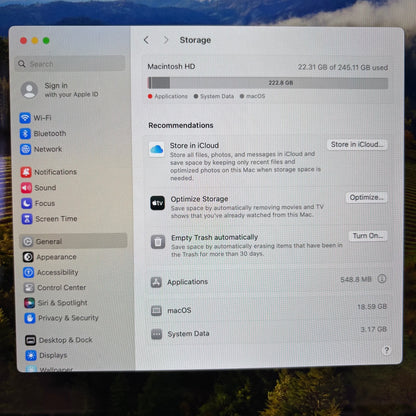This screenshot has height=416, width=416.
Task: Click the help question mark button
Action: [x=386, y=350]
